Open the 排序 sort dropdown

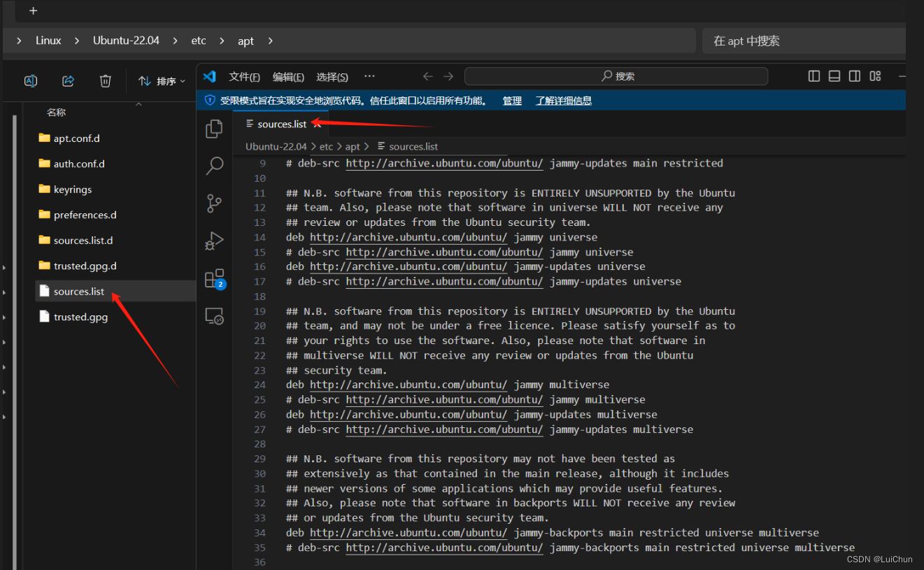(x=162, y=81)
